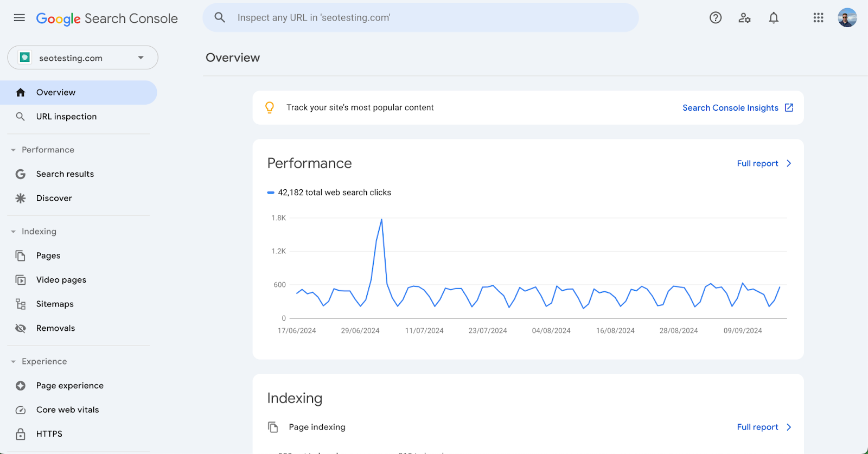Click the Sitemaps icon
Viewport: 868px width, 454px height.
(x=21, y=304)
